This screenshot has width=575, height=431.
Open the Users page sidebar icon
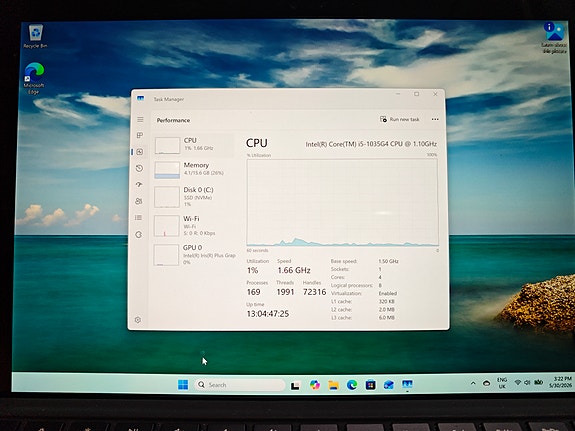click(139, 201)
